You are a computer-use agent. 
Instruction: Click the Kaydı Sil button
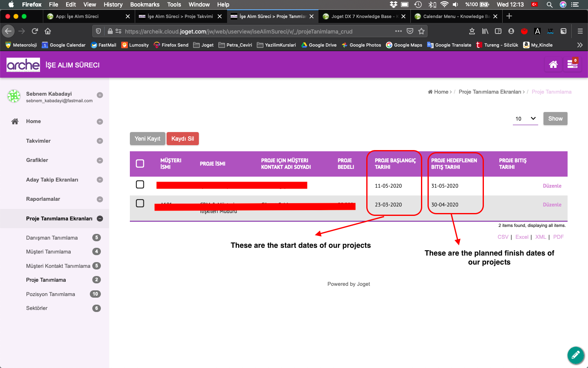pyautogui.click(x=183, y=139)
